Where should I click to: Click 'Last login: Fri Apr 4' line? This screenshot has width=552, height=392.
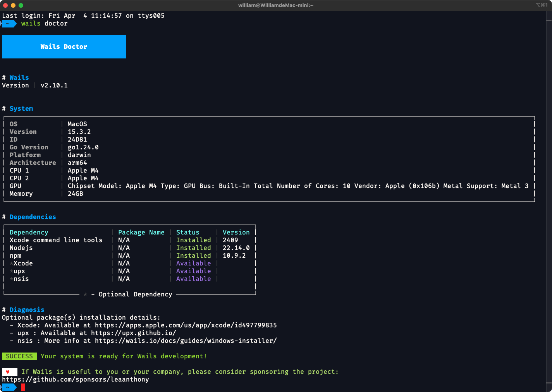point(83,16)
